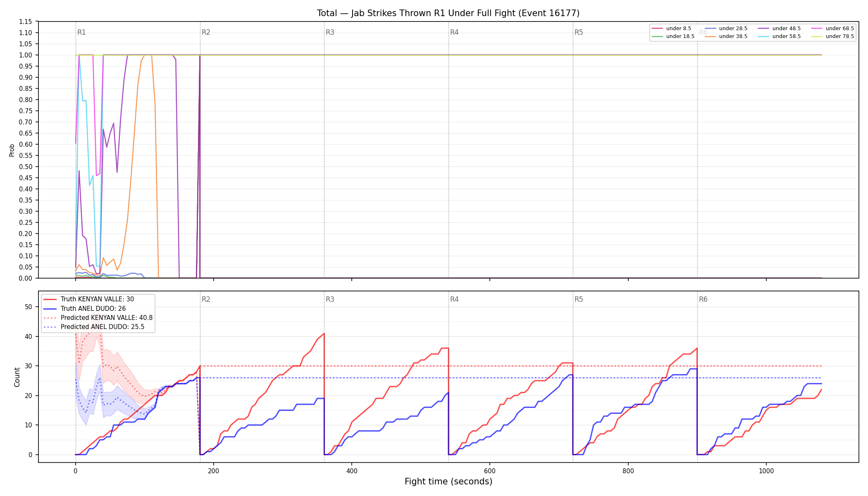The width and height of the screenshot is (868, 496).
Task: Click 'Truth ANEL DUDO: 26' legend entry
Action: (84, 309)
